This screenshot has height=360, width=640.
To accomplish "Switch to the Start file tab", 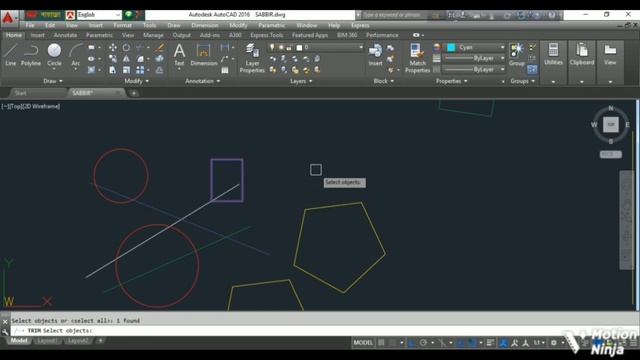I will tap(20, 93).
